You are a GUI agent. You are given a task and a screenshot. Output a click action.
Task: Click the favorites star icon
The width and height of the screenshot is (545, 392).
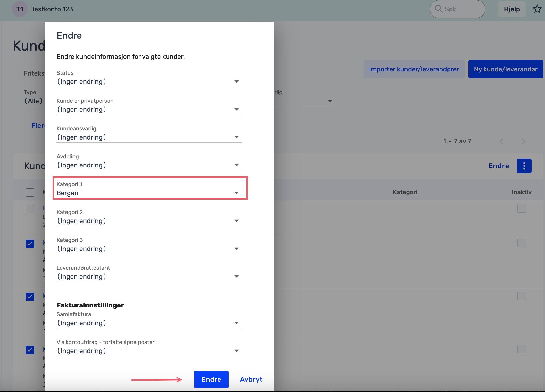point(537,9)
